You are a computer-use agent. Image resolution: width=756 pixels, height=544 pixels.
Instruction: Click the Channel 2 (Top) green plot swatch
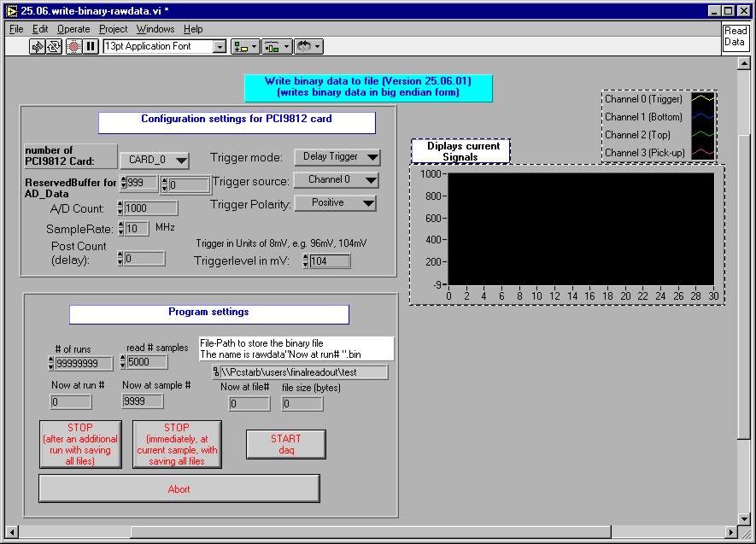702,134
